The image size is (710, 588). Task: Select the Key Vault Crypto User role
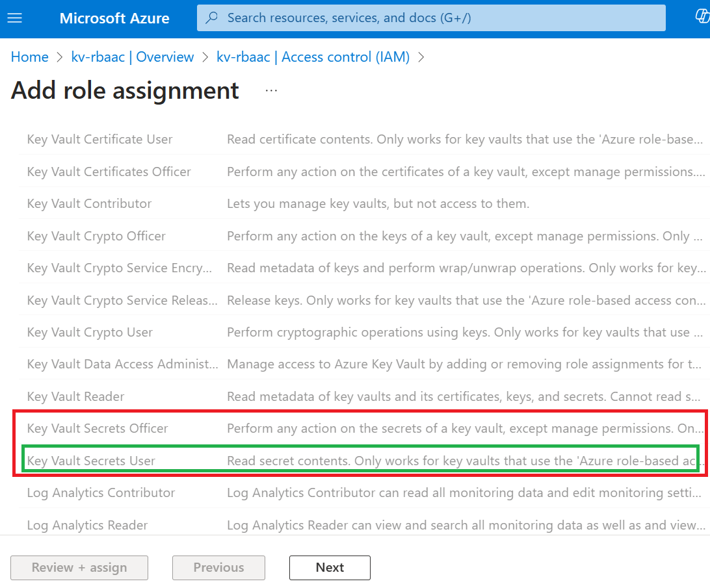[90, 332]
